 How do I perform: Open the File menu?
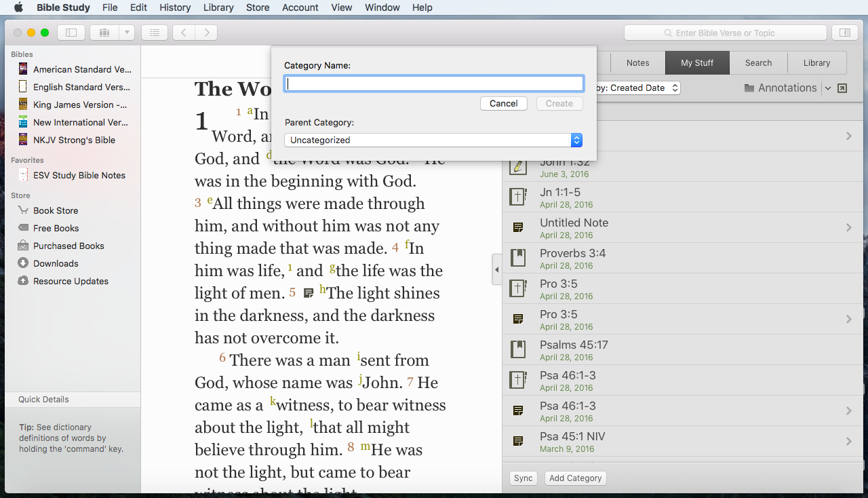[x=110, y=7]
